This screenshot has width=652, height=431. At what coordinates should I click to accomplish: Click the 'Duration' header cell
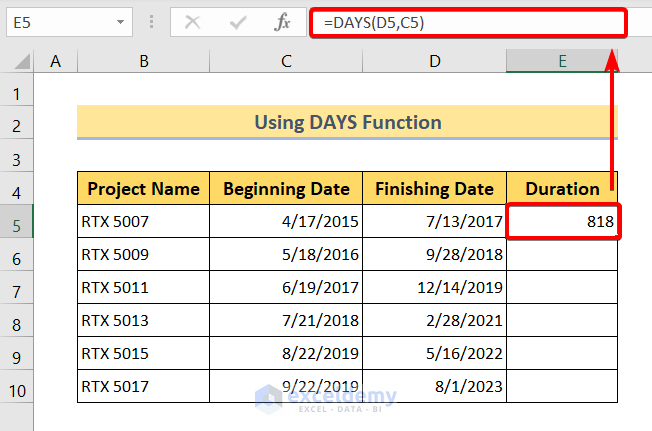point(562,189)
